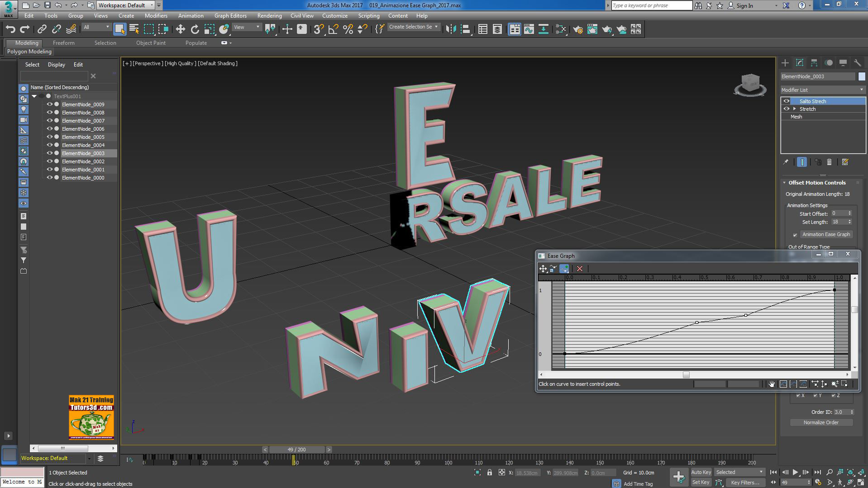Toggle the Z axis checkbox
Viewport: 868px width, 488px height.
(833, 396)
